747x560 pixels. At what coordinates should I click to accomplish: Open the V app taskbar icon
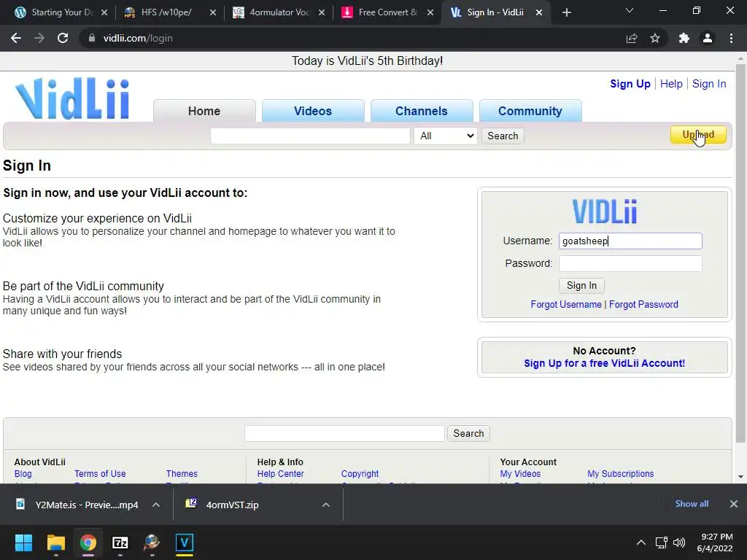click(x=185, y=542)
